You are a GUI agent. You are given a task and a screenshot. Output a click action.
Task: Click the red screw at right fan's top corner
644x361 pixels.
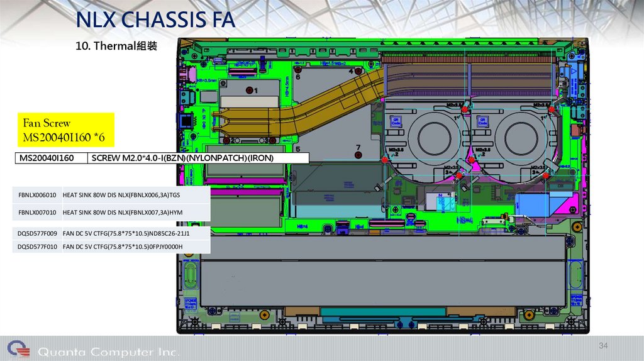click(x=552, y=109)
